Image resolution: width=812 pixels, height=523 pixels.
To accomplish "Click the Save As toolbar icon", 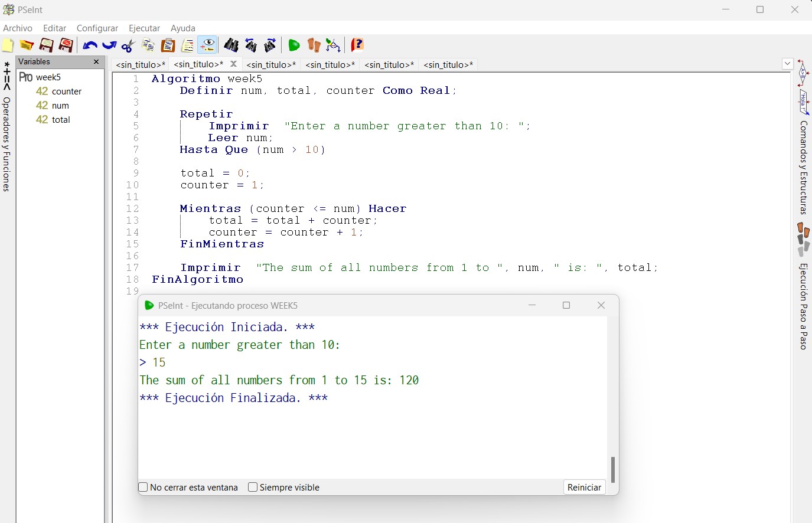I will 66,45.
